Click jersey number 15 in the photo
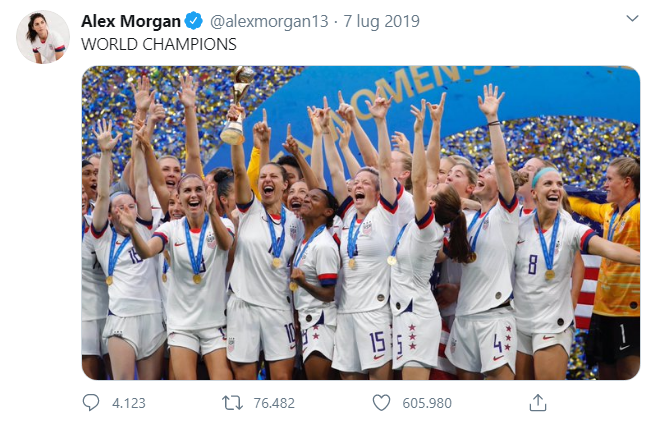Screen dimensions: 657x421 [377, 342]
